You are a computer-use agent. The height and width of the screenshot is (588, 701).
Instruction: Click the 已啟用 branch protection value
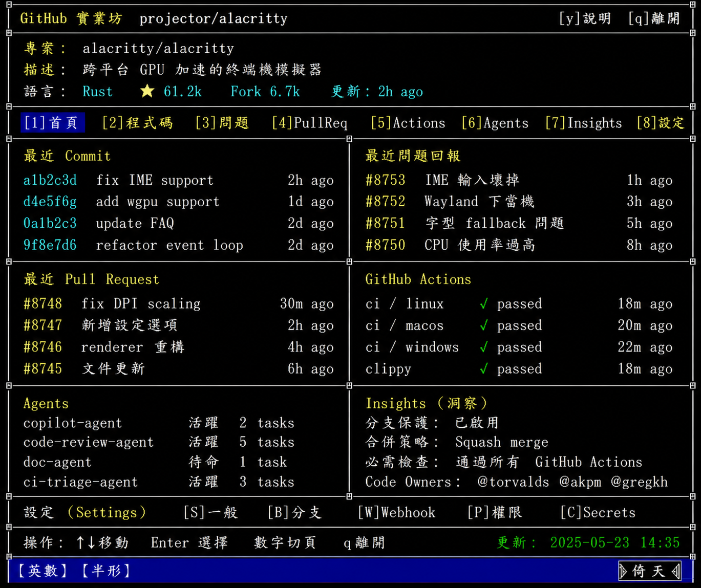477,423
